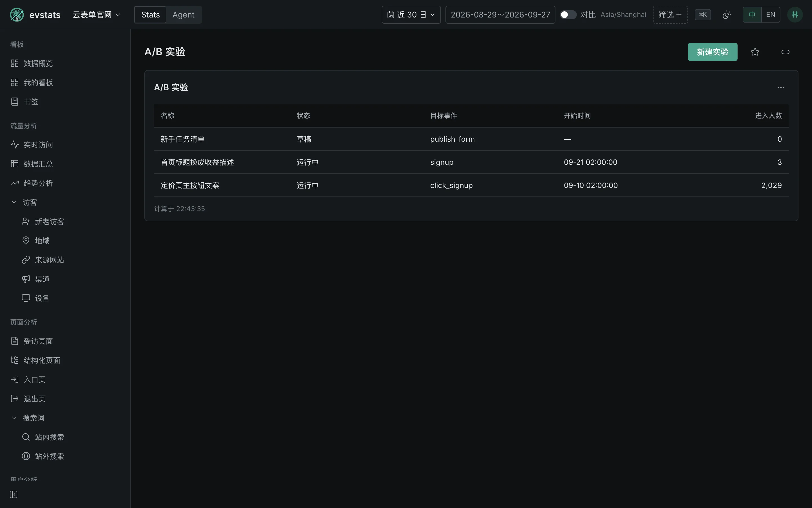The width and height of the screenshot is (812, 508).
Task: Open 实时访问 real-time view
Action: point(65,145)
